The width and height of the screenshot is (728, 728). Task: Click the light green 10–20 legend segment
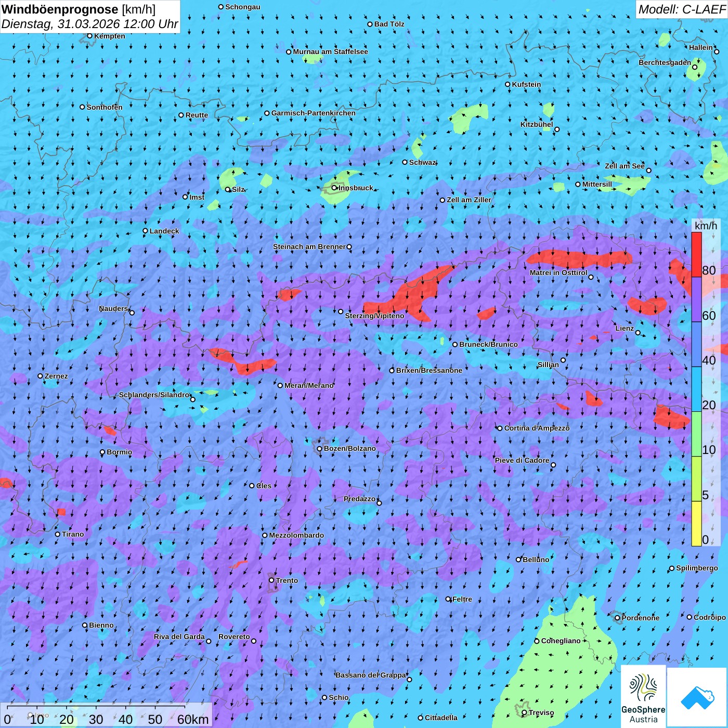point(696,434)
